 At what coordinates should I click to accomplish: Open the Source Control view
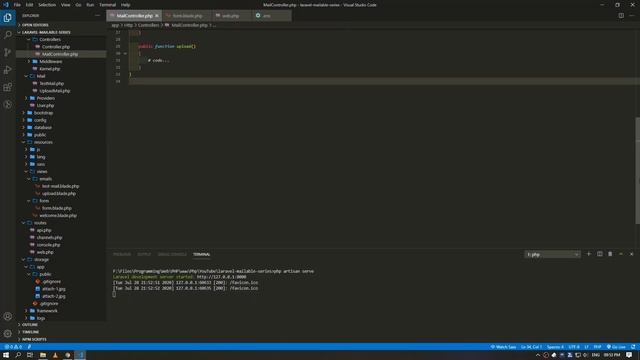8,52
